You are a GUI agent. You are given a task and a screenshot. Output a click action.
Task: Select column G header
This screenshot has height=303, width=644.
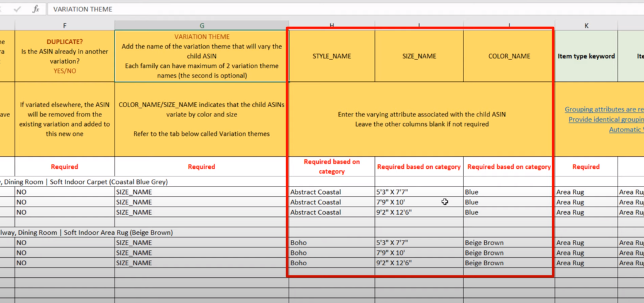[202, 25]
